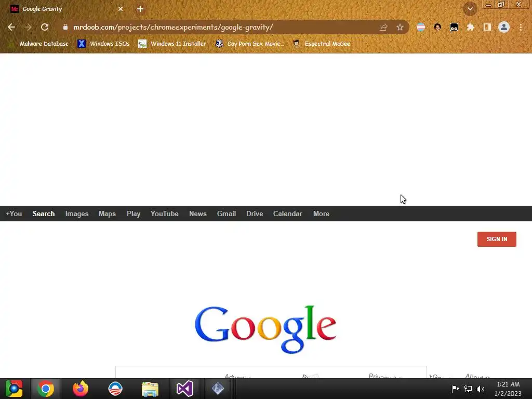532x399 pixels.
Task: Click the taskbar clock showing 1:21 AM
Action: point(508,389)
